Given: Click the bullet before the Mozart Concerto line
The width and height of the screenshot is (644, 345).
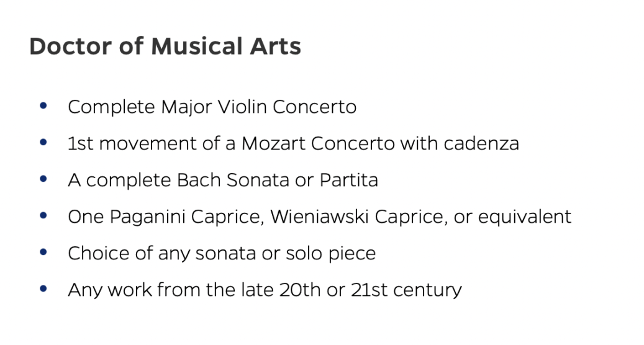Looking at the screenshot, I should pyautogui.click(x=43, y=143).
